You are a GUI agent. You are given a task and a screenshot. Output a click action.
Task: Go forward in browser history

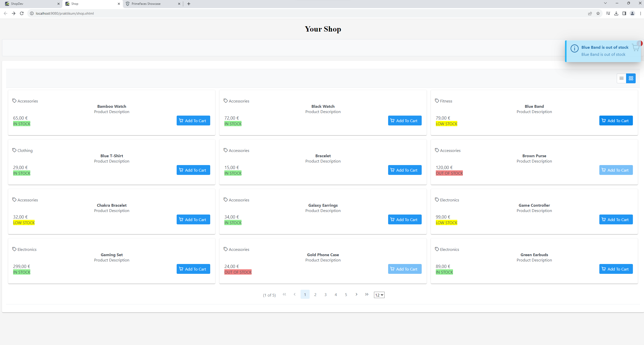point(14,13)
